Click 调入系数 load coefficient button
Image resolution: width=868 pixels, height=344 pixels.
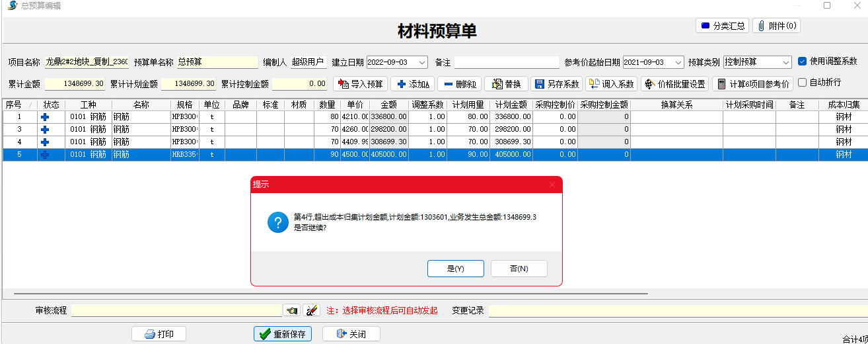pos(611,84)
